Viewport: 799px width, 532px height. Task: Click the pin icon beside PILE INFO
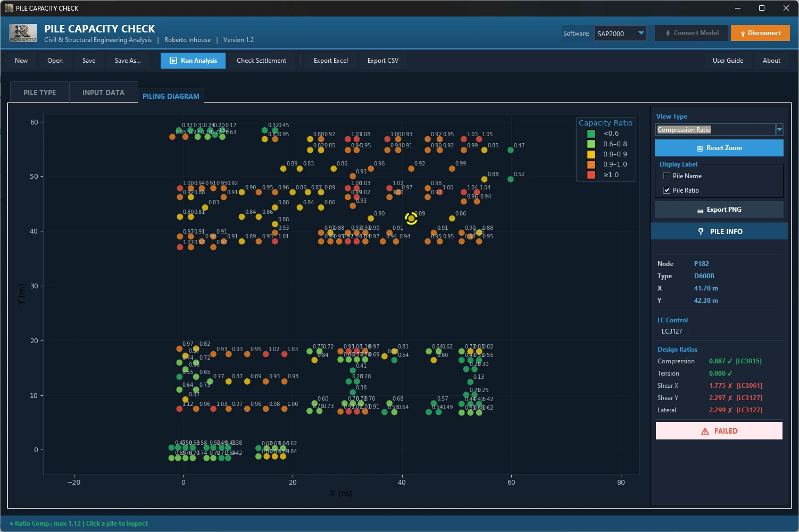(701, 231)
